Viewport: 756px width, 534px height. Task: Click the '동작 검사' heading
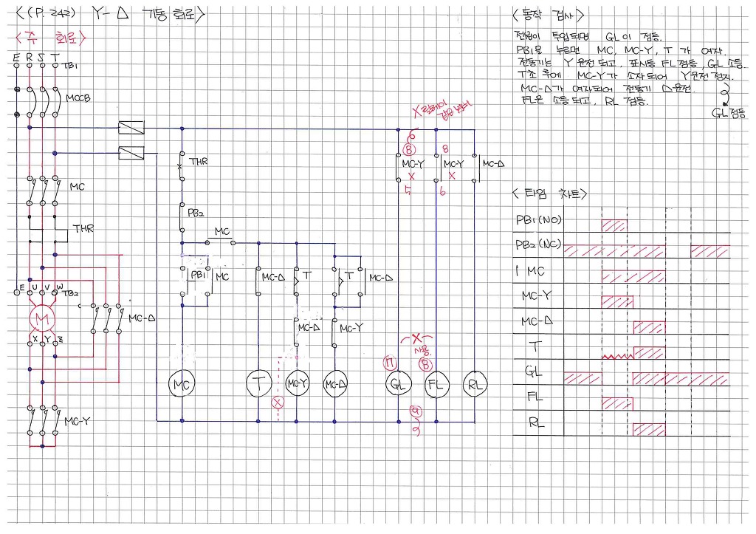point(549,15)
